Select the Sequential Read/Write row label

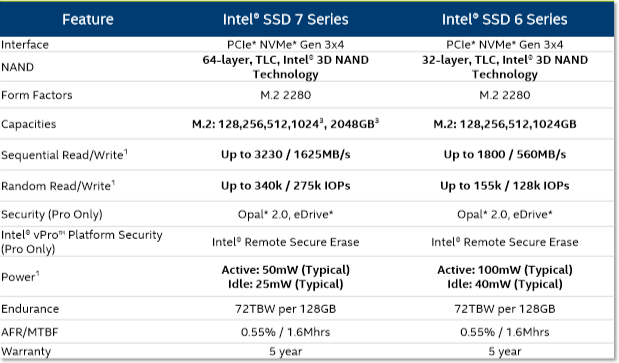pyautogui.click(x=64, y=155)
